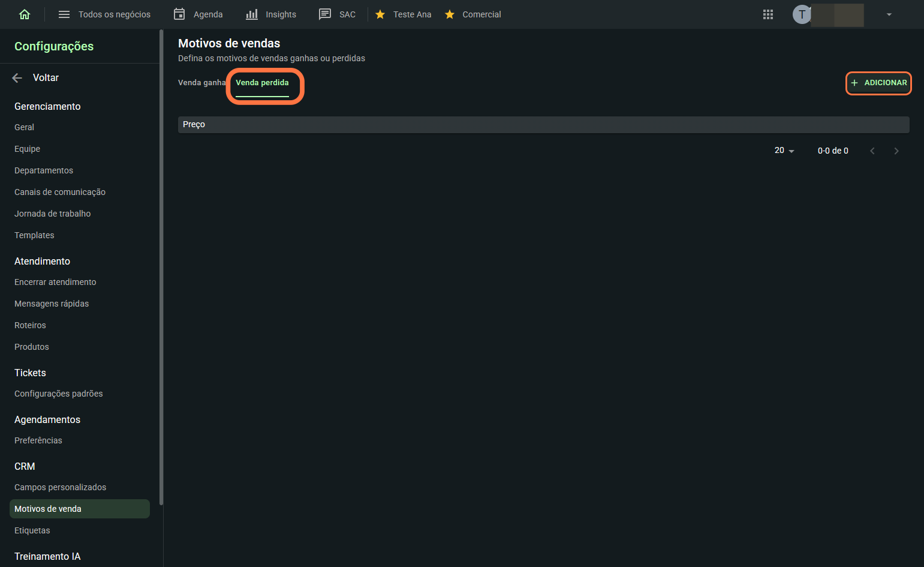Click the star icon beside Teste Ana
Screen dimensions: 924x567
click(x=380, y=14)
